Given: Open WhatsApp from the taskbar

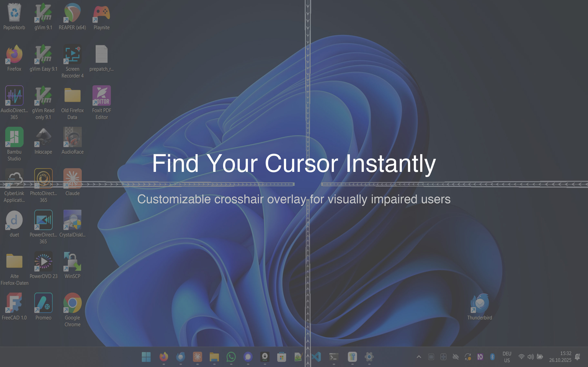Looking at the screenshot, I should (231, 357).
